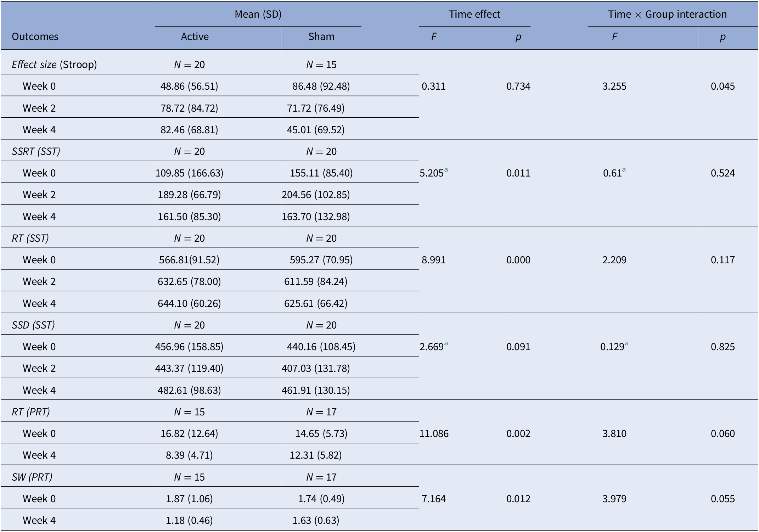Click the Effect size (Stroop) row label
Viewport: 759px width, 532px height.
[54, 65]
